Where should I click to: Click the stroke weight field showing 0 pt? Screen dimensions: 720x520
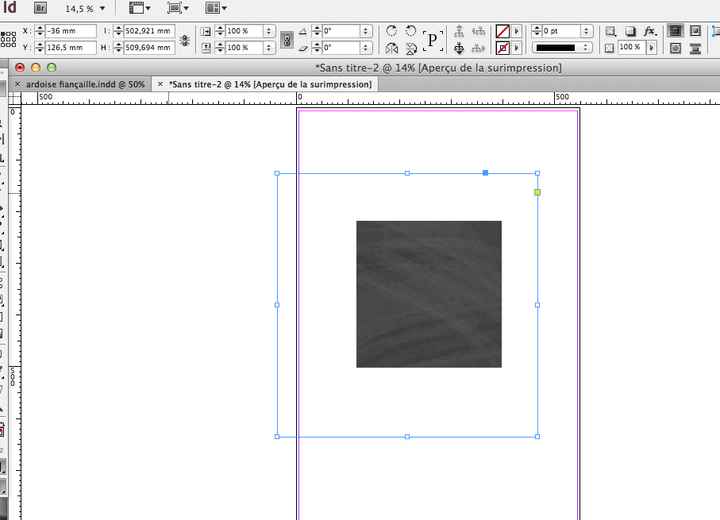561,31
